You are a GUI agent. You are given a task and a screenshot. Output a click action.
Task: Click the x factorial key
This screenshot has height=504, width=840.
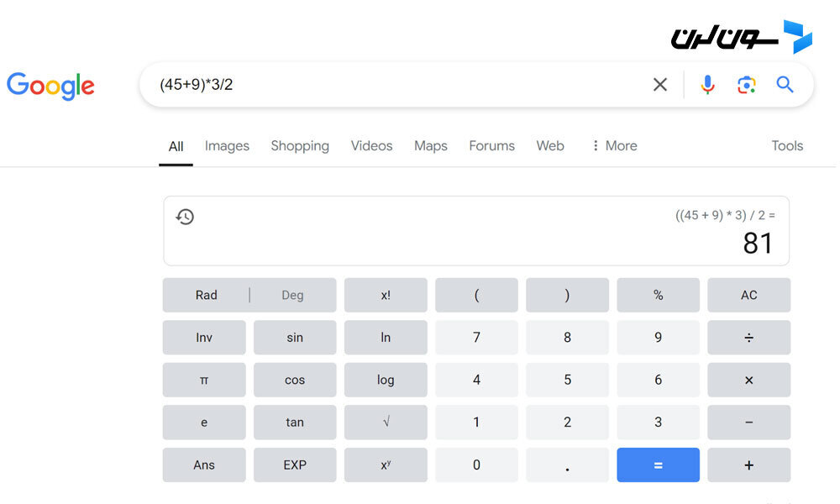pyautogui.click(x=386, y=295)
